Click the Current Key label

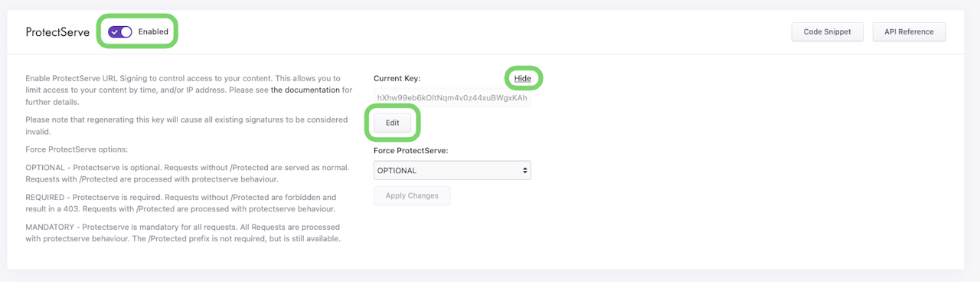pos(397,78)
